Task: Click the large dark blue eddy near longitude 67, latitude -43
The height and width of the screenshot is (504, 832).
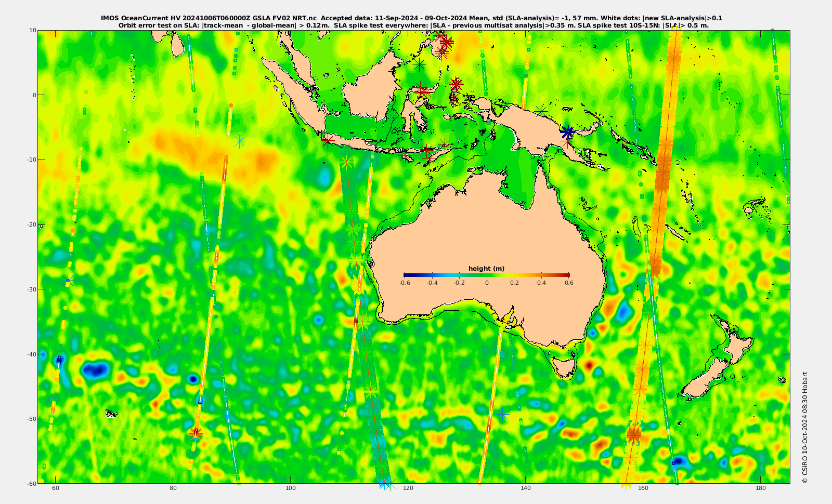Action: pyautogui.click(x=95, y=370)
